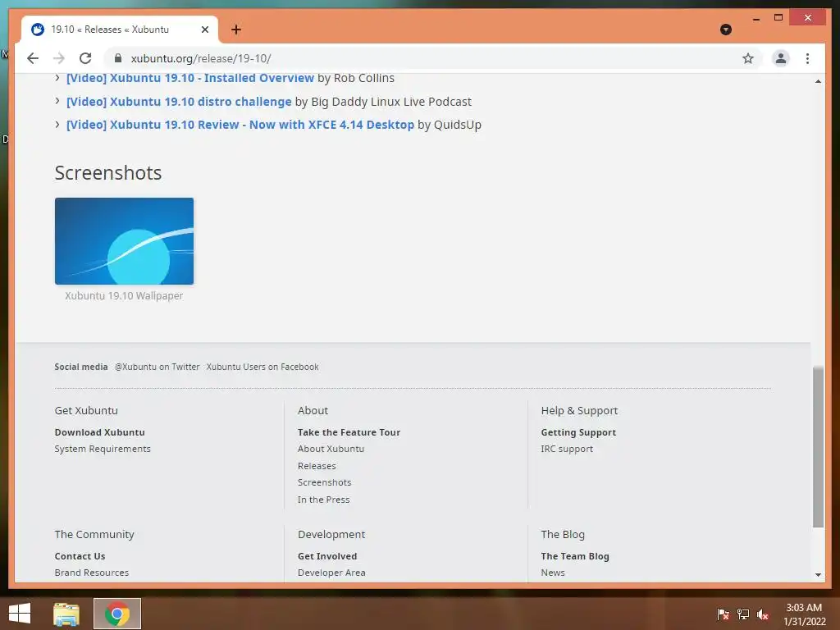
Task: Open a new tab with the plus button
Action: 236,30
